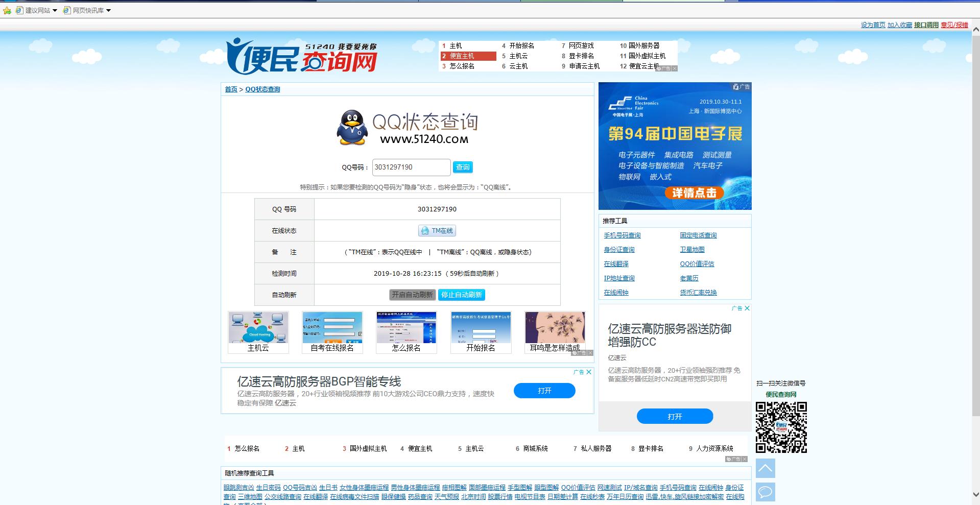Click the 怎么报名 thumbnail
This screenshot has width=980, height=505.
click(407, 332)
